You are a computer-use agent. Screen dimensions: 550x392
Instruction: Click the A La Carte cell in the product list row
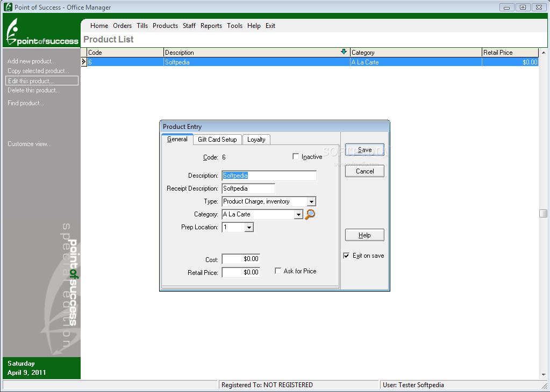416,62
